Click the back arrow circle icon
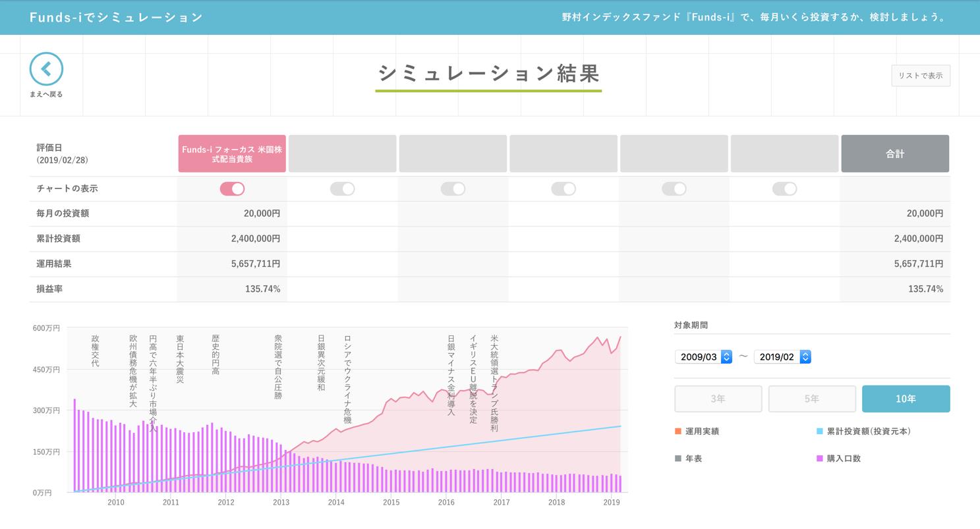980x529 pixels. click(x=46, y=69)
